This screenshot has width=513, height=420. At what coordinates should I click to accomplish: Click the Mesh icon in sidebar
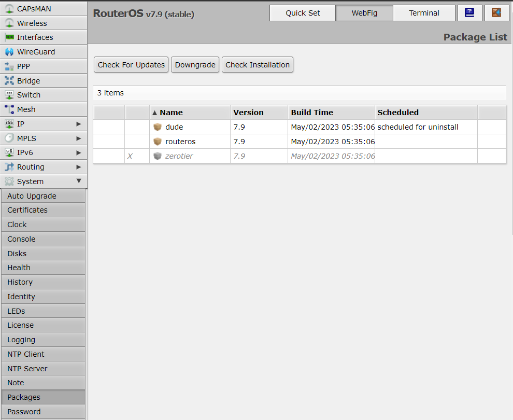pos(9,109)
